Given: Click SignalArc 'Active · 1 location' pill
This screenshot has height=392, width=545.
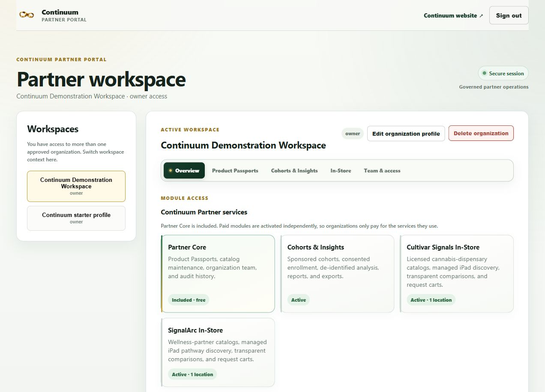Looking at the screenshot, I should click(x=192, y=374).
